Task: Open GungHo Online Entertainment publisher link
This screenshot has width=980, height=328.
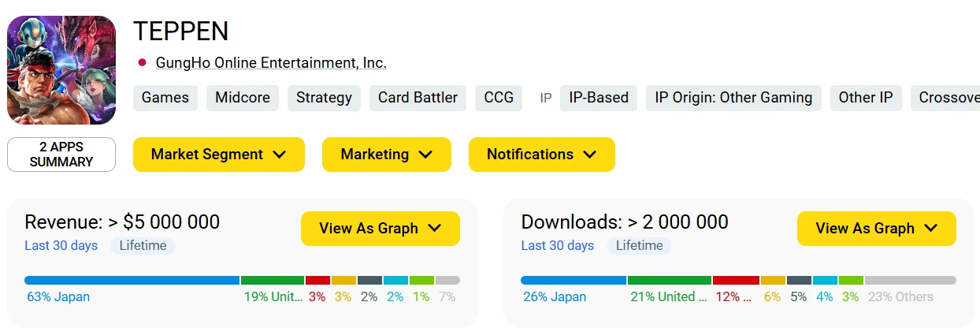Action: coord(271,63)
